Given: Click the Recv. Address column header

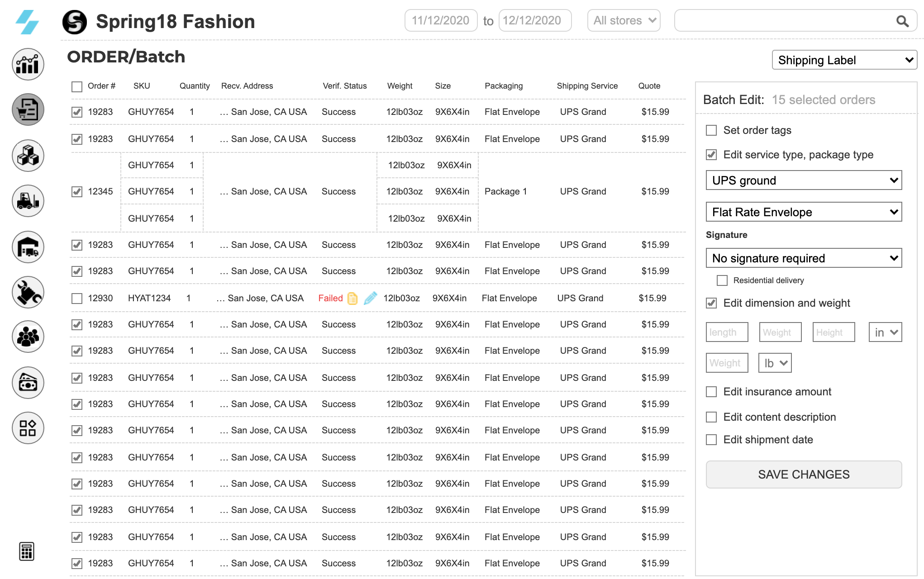Looking at the screenshot, I should (247, 86).
